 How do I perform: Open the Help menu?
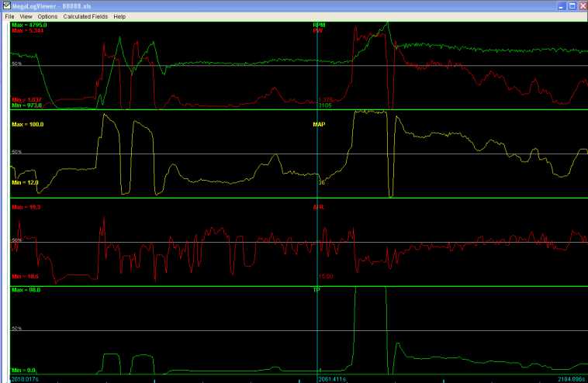coord(119,16)
